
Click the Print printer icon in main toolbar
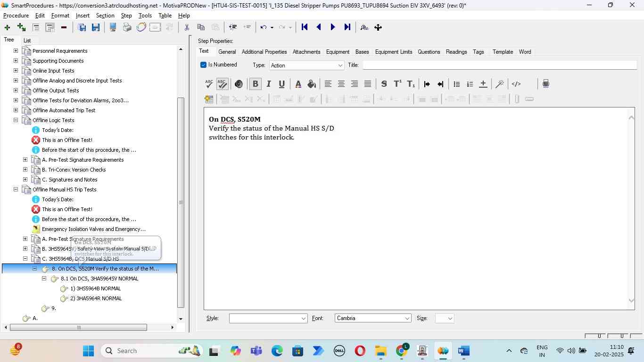pos(127,27)
